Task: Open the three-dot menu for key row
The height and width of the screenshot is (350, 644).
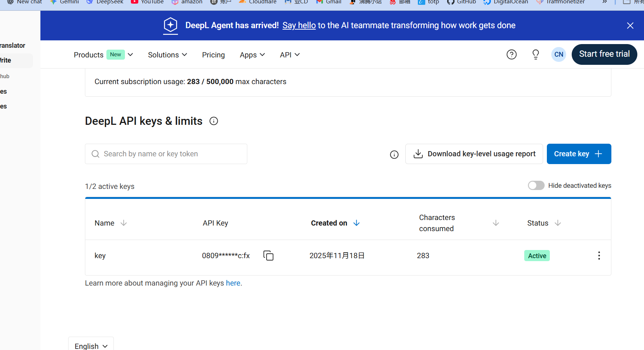Action: (599, 256)
